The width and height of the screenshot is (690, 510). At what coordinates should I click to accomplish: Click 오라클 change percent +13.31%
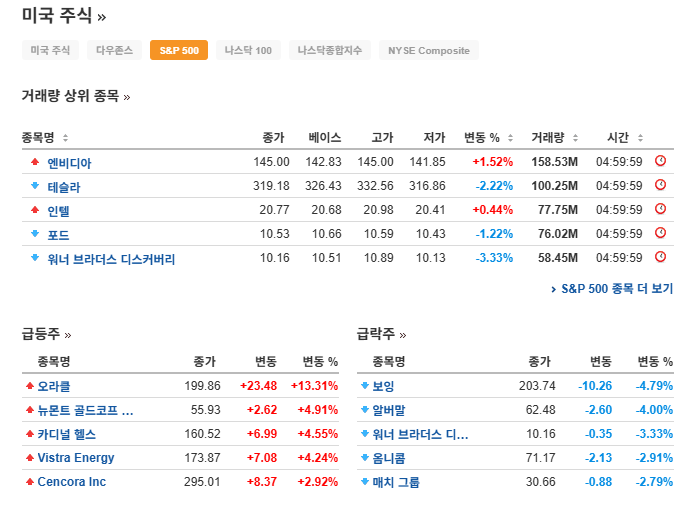pyautogui.click(x=314, y=386)
